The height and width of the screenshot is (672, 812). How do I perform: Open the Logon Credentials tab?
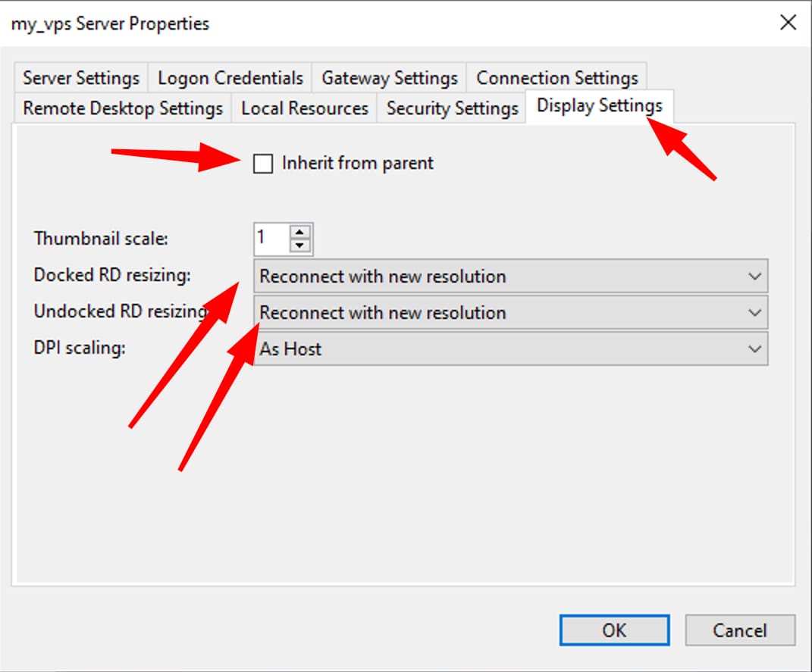(x=229, y=77)
